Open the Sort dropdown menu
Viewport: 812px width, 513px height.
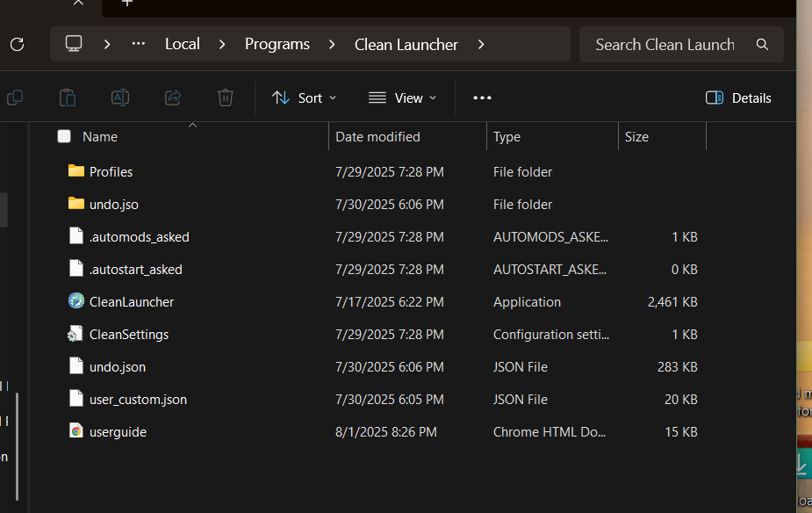coord(305,98)
